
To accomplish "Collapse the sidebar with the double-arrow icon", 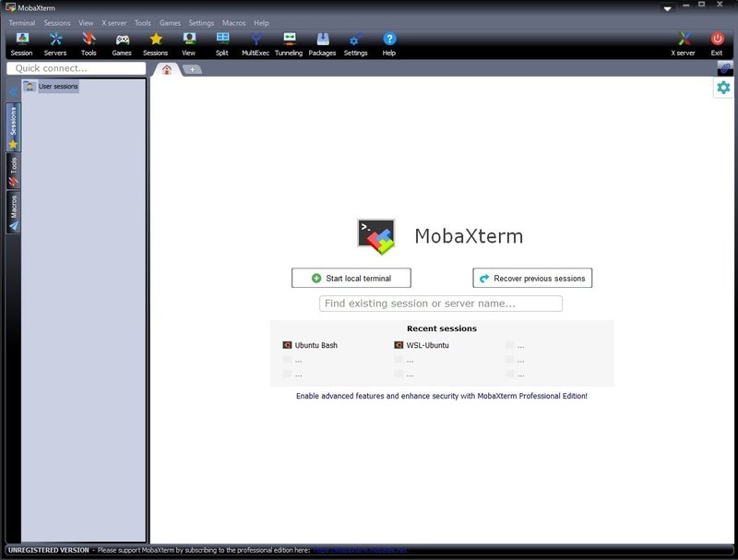I will tap(13, 92).
